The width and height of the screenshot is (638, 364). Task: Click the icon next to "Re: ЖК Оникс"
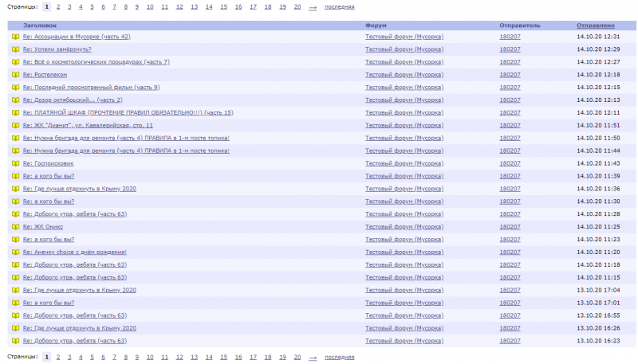coord(15,227)
